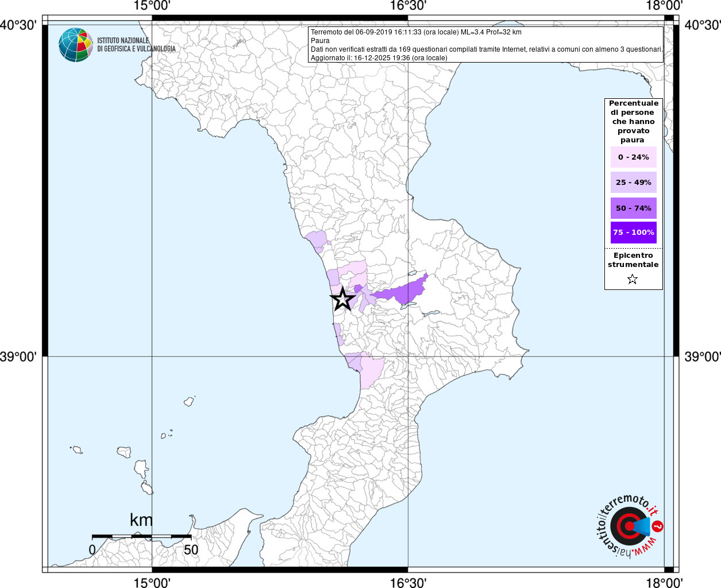
Task: Click the 'Epicentro strumentale' legend label
Action: [x=633, y=260]
